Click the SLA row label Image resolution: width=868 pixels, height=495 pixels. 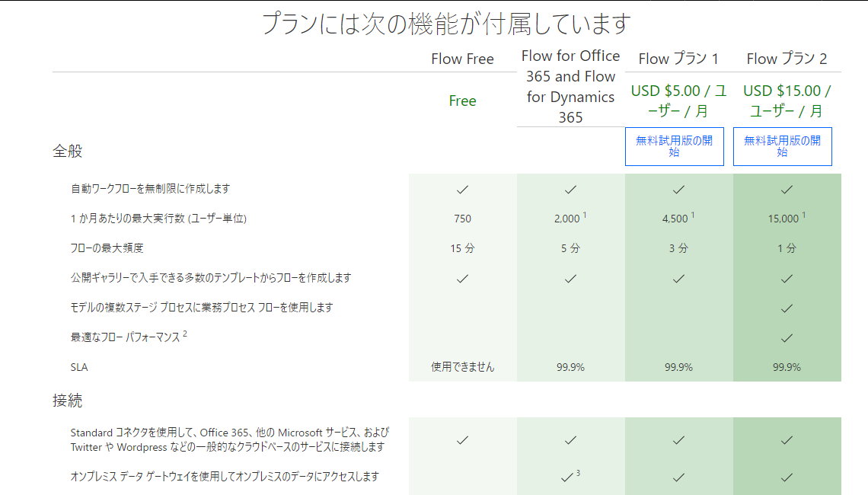[x=79, y=367]
